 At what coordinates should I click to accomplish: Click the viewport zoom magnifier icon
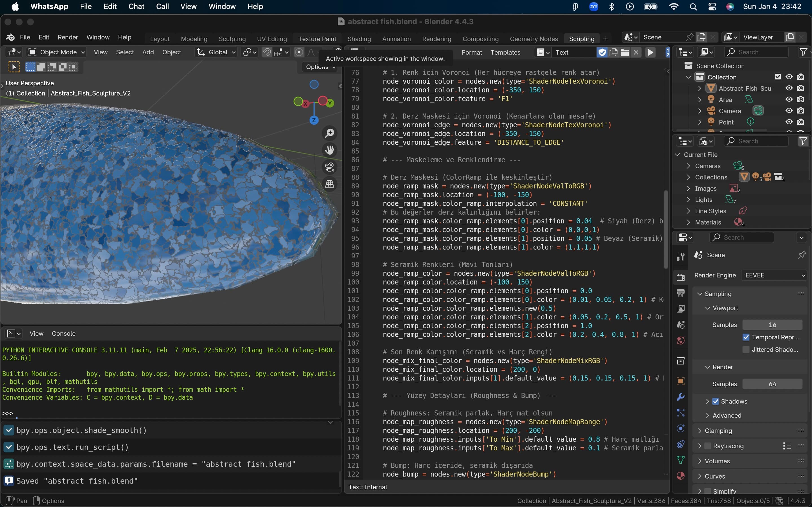[x=330, y=133]
